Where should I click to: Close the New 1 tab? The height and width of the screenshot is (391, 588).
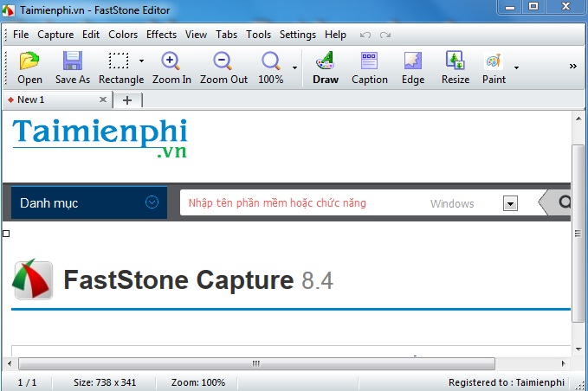(103, 99)
